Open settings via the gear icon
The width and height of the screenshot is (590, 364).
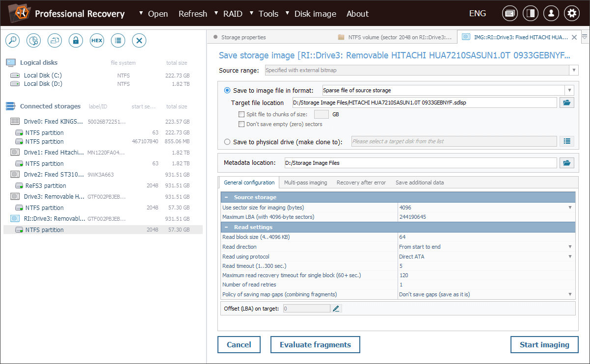(x=572, y=13)
